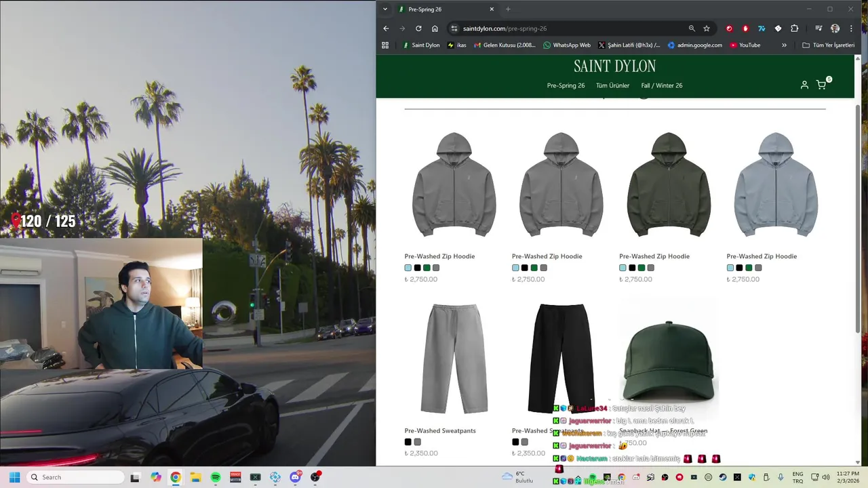Image resolution: width=868 pixels, height=488 pixels.
Task: Pick gray swatch under the gray sweatpants
Action: pyautogui.click(x=417, y=442)
